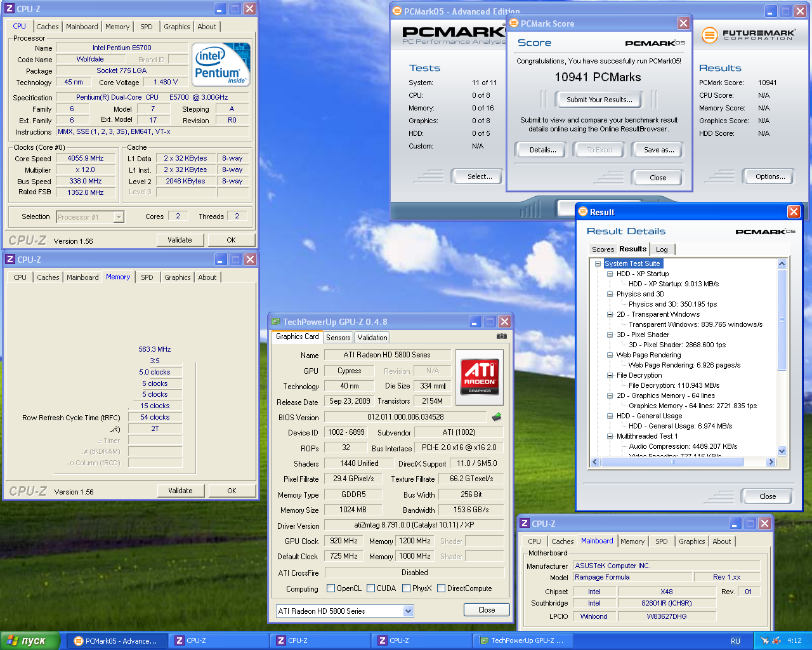Click the Z icon of CPU-Z processor window
This screenshot has width=812, height=650.
(10, 9)
